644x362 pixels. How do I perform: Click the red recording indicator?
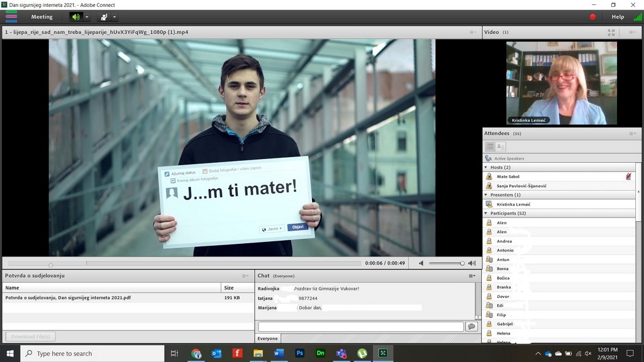coord(592,17)
